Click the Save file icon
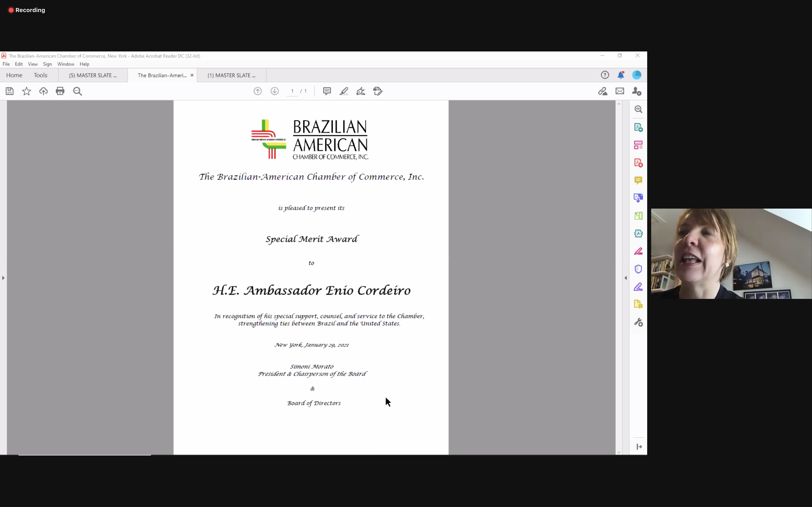 [x=10, y=91]
